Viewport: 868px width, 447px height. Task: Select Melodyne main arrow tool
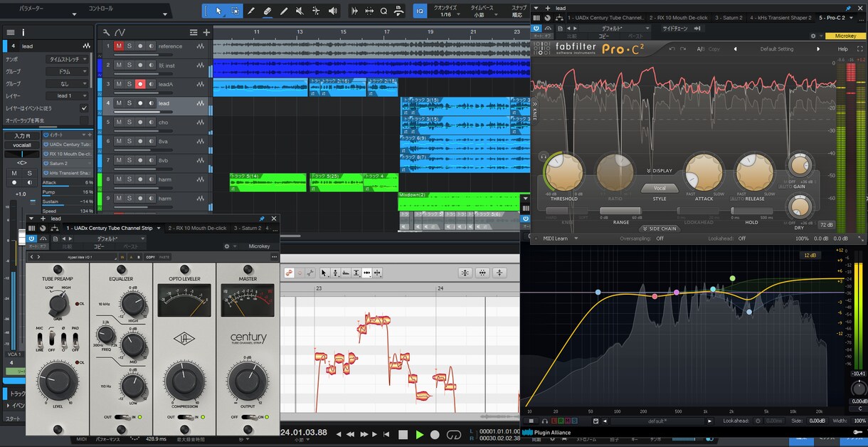[324, 273]
